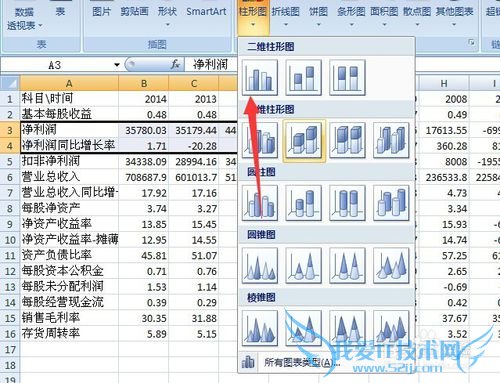Open the 散点图 scatter chart dropdown
The width and height of the screenshot is (500, 383).
(417, 16)
